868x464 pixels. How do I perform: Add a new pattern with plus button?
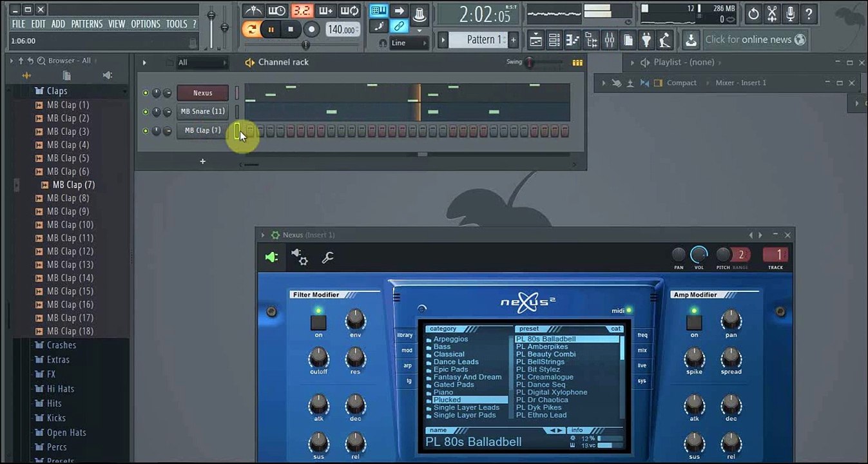click(514, 40)
